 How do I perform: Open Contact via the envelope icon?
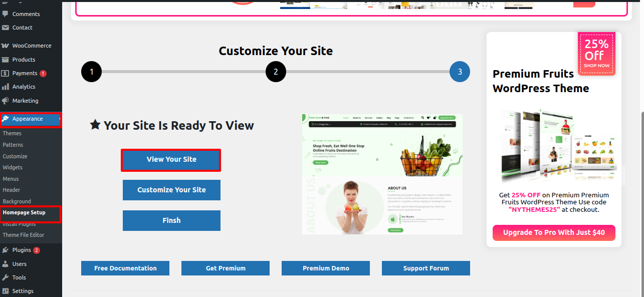click(6, 28)
